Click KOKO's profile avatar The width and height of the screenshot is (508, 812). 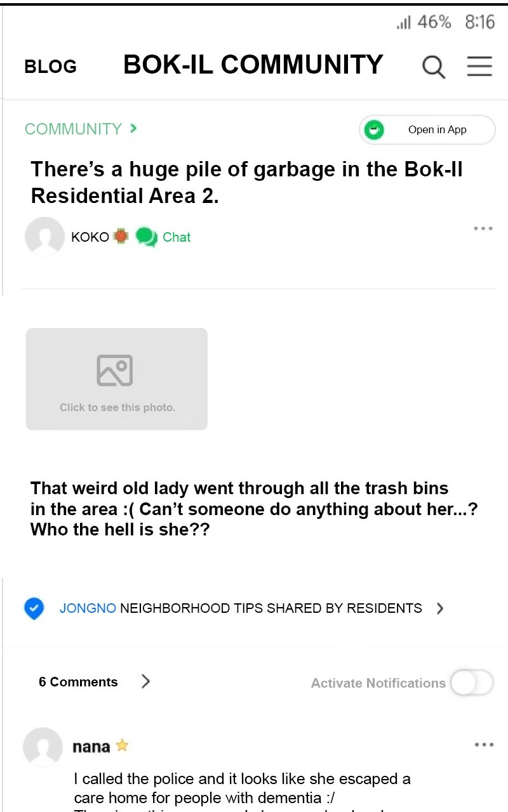(44, 237)
